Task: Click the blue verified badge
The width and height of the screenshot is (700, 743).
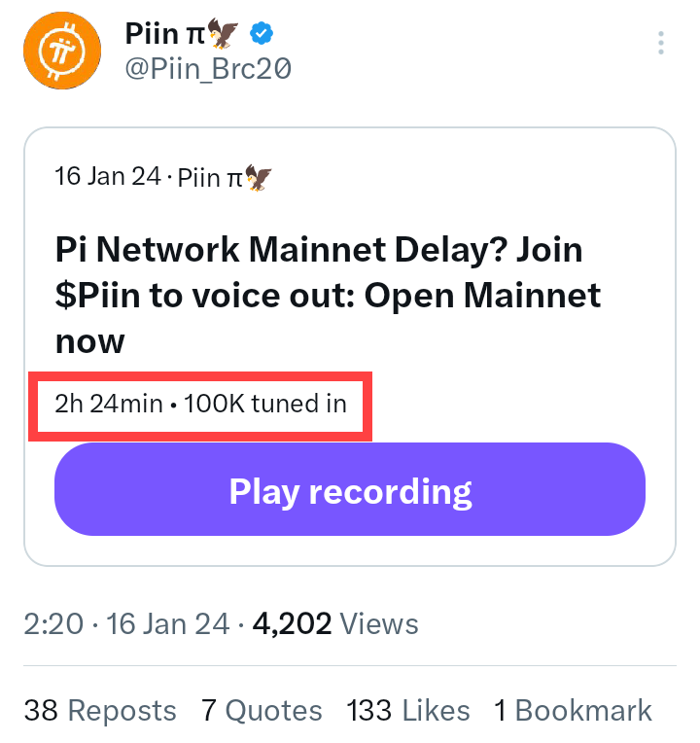Action: [262, 34]
